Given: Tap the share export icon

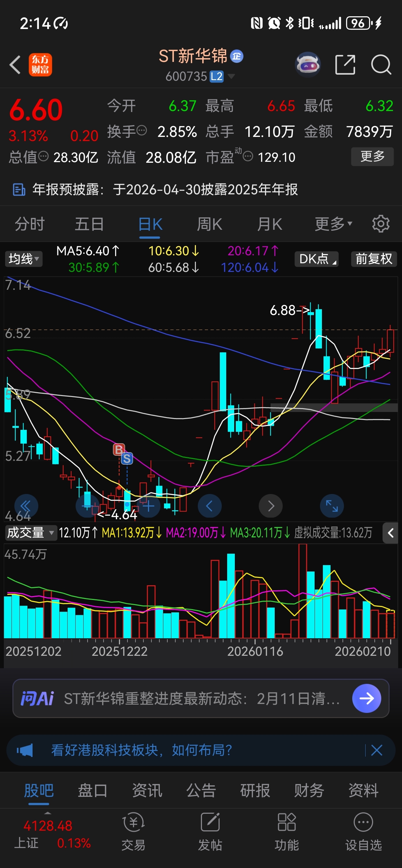Looking at the screenshot, I should pos(346,64).
